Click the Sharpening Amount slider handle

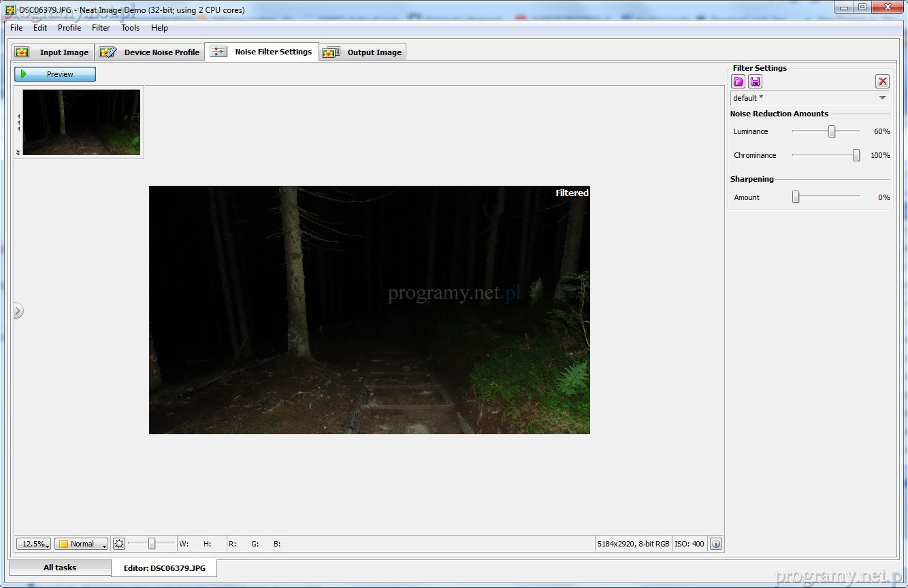point(795,197)
